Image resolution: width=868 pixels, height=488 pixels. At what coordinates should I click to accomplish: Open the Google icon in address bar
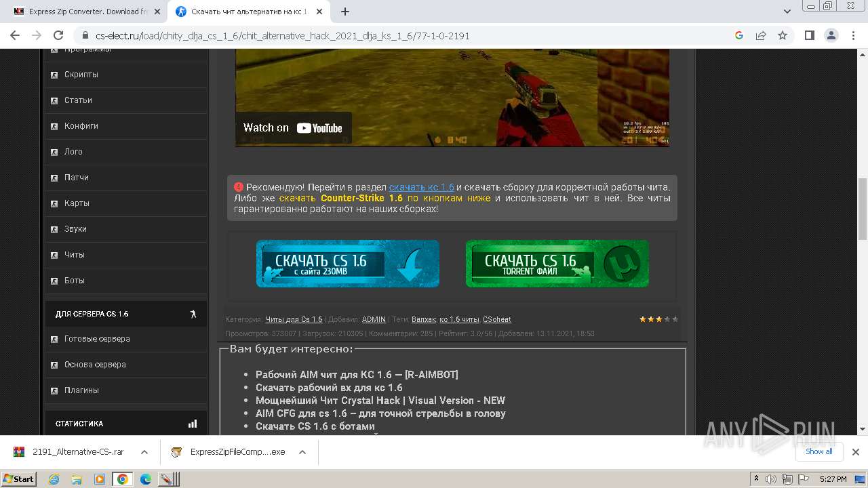point(739,35)
